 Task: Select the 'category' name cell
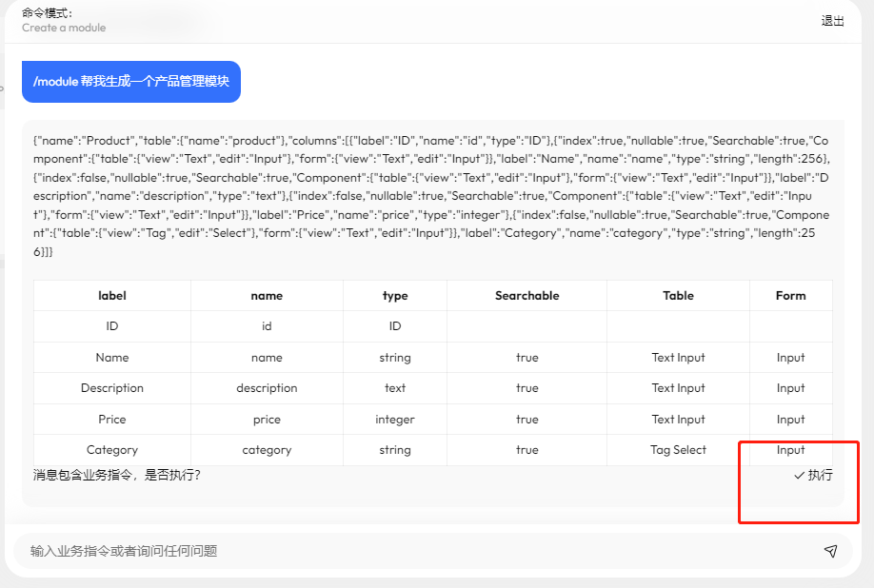267,450
